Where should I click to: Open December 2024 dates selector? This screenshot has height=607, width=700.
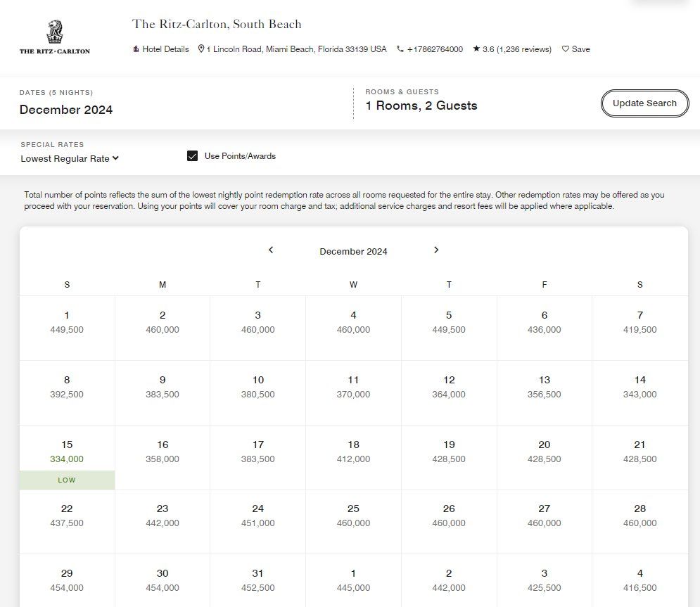point(66,110)
